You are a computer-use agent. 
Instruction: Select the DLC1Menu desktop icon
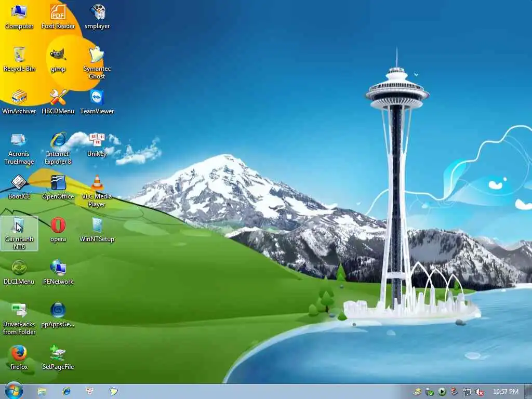tap(19, 272)
